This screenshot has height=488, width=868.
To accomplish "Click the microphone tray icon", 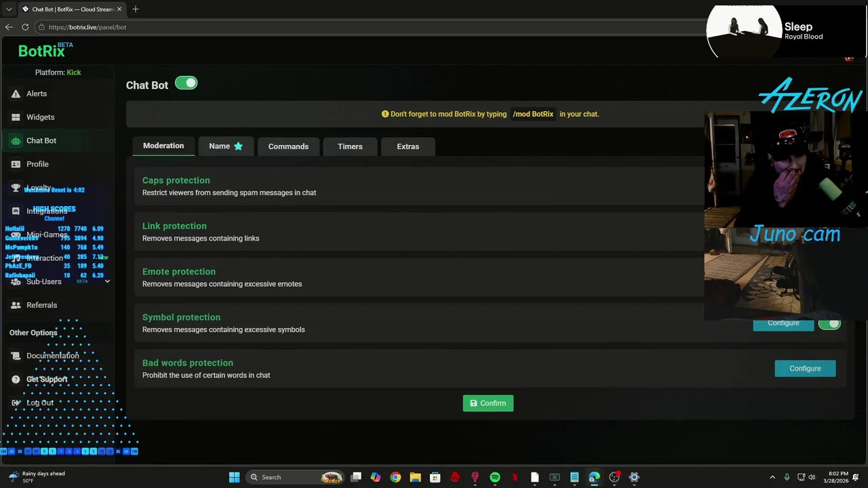I will 787,477.
